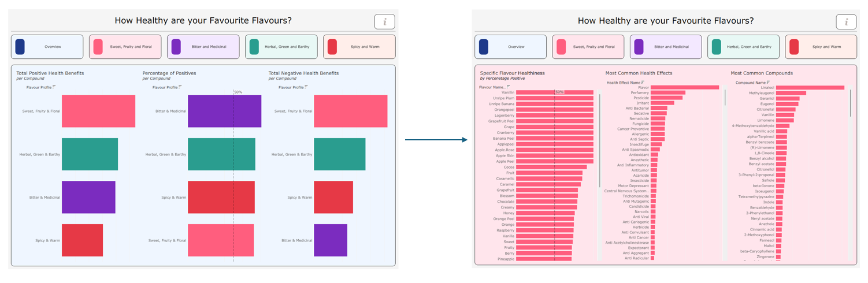Sort Flavour Profile in Total Negative chart
This screenshot has height=283, width=868.
tap(306, 87)
